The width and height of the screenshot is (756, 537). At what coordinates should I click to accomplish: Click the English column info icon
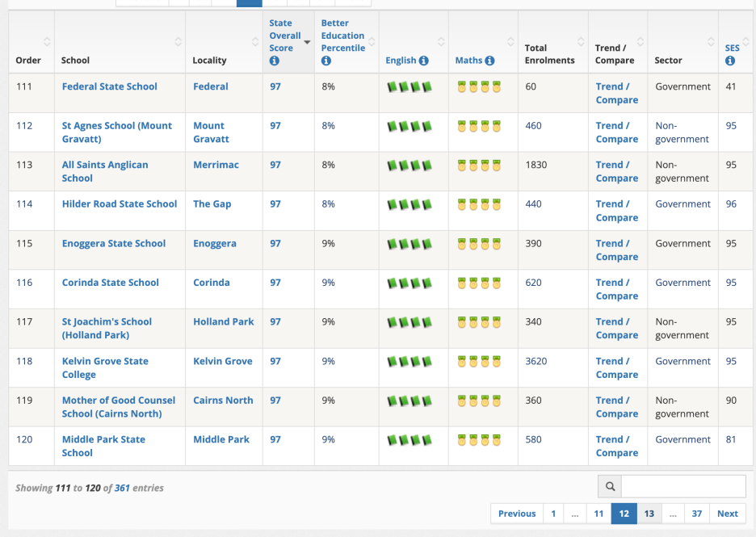tap(424, 61)
